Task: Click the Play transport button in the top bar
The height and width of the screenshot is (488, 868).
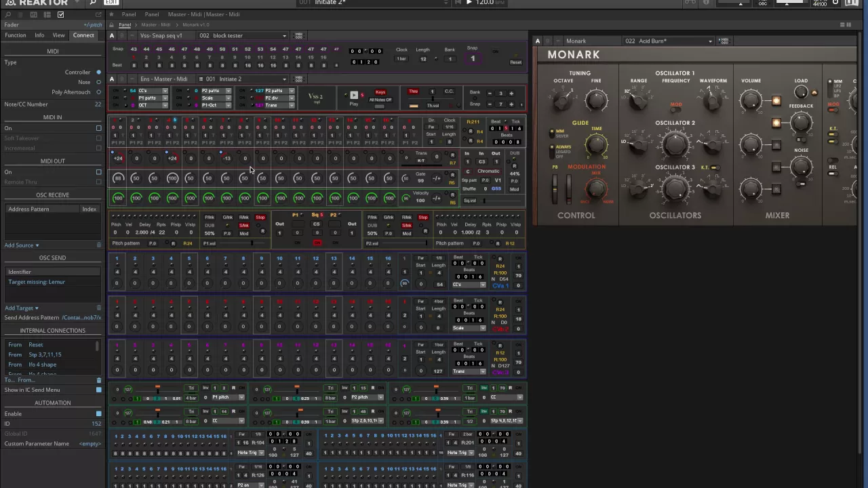Action: (x=469, y=3)
